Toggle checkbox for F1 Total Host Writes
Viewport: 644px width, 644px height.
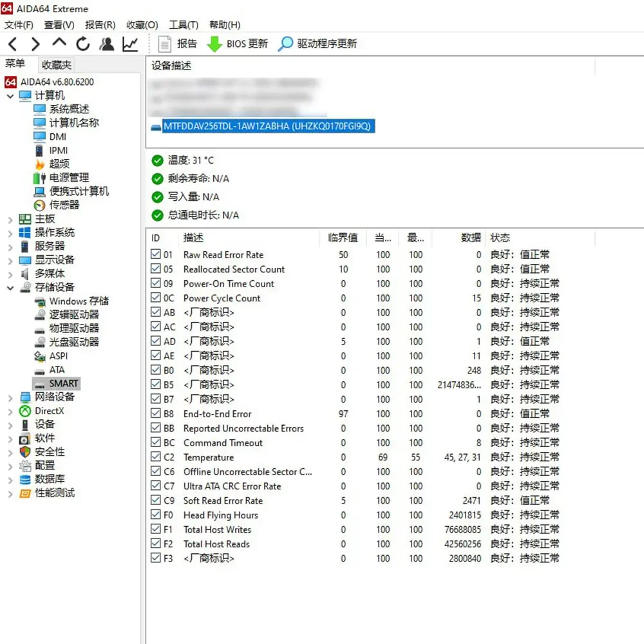(156, 529)
